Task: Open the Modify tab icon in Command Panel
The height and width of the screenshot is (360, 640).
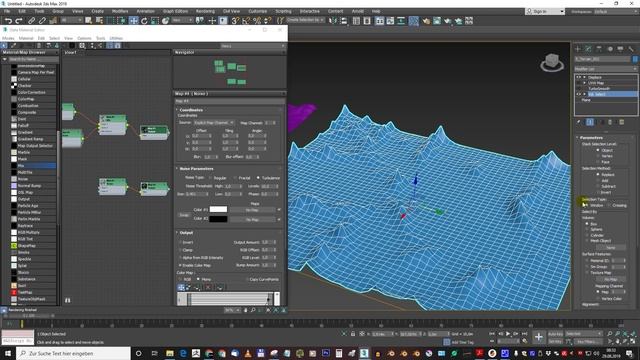Action: coord(588,49)
